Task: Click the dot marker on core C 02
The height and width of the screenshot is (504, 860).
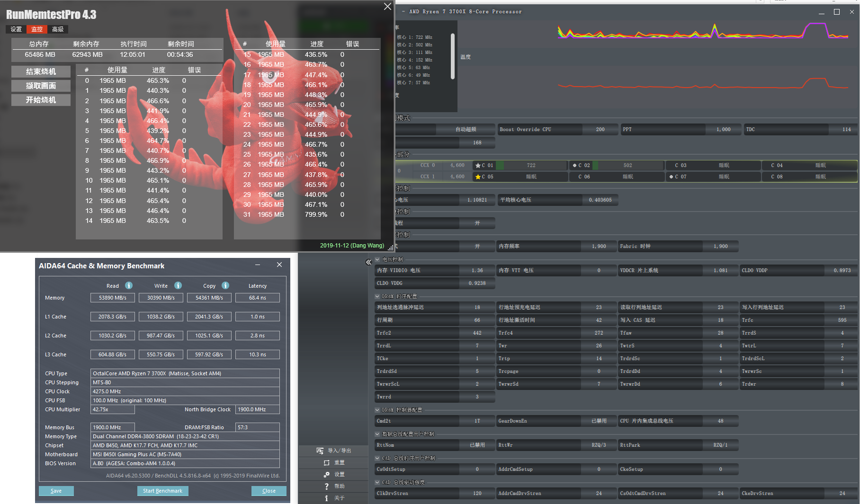Action: tap(574, 166)
